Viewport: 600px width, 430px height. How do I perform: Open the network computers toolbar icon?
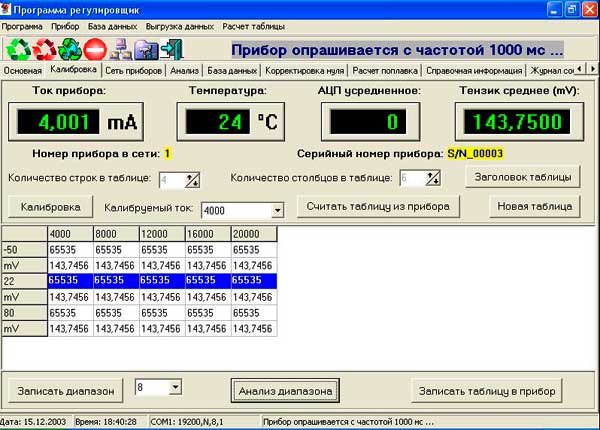pyautogui.click(x=120, y=48)
